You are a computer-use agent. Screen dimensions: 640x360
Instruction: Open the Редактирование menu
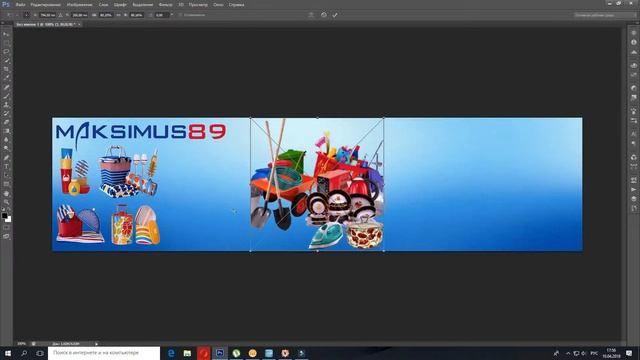point(46,5)
